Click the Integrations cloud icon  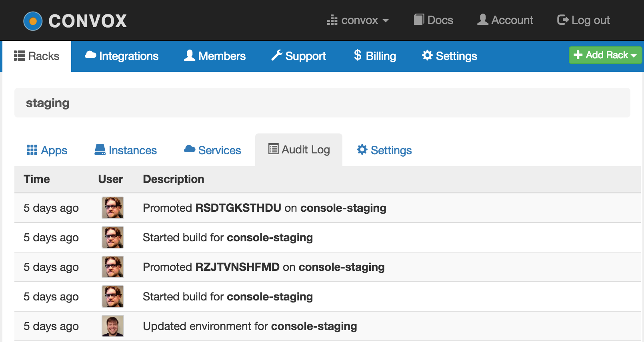tap(90, 55)
